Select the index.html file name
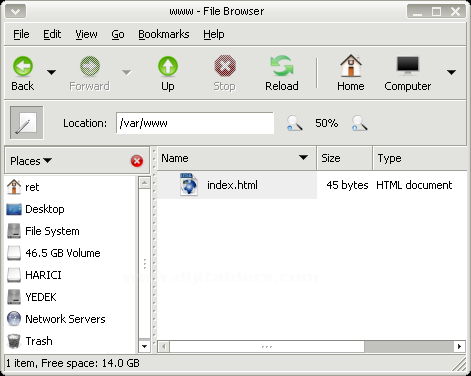 232,185
